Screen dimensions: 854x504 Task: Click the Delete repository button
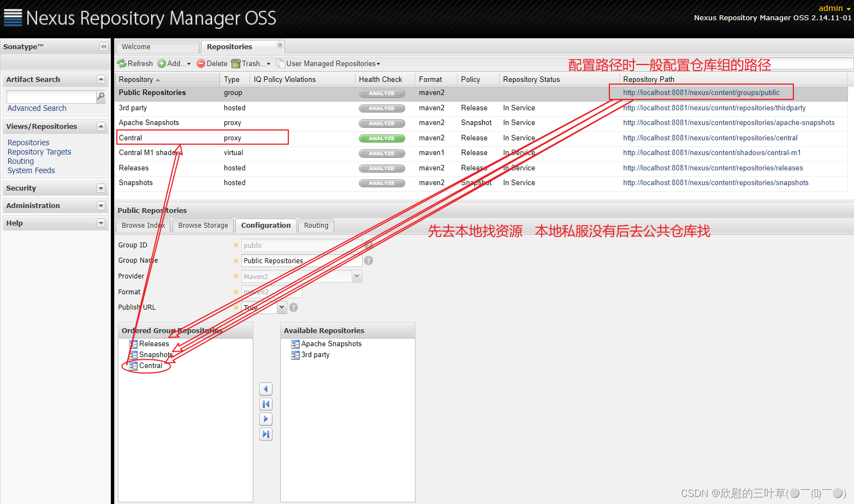coord(212,63)
